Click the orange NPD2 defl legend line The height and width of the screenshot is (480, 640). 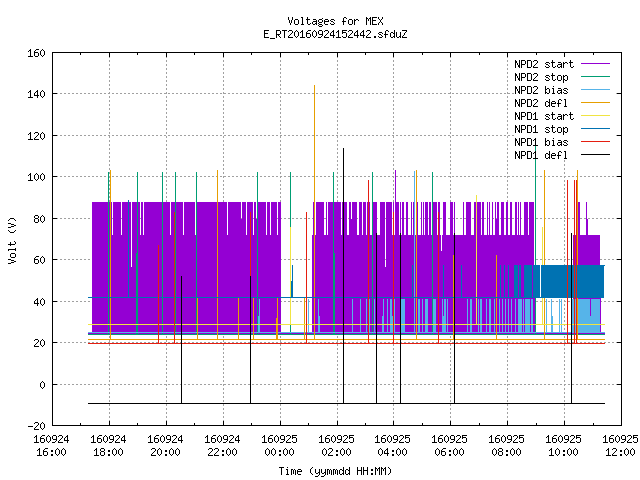coord(595,103)
